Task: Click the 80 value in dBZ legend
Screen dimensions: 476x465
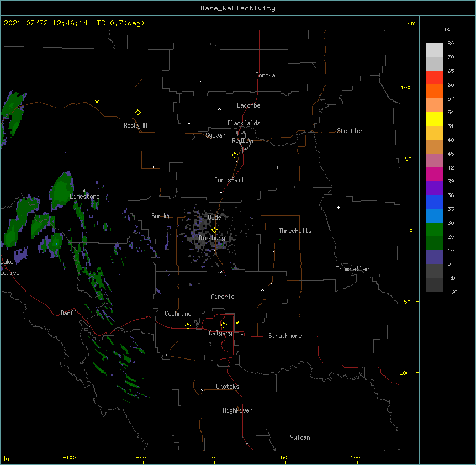Action: click(x=451, y=44)
